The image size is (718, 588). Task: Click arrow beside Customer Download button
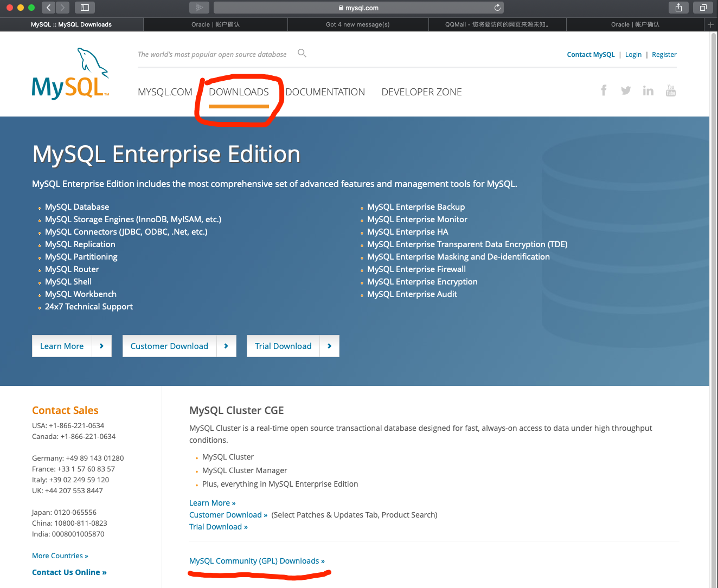tap(226, 346)
